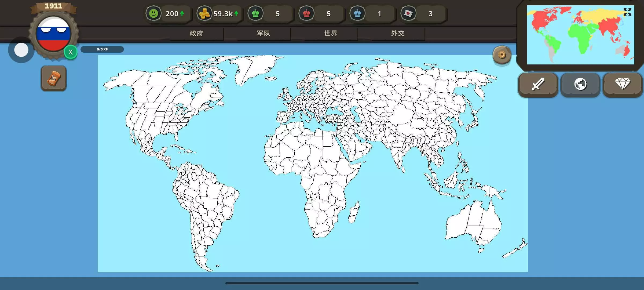
Task: Click the green smiley happiness icon
Action: [153, 13]
